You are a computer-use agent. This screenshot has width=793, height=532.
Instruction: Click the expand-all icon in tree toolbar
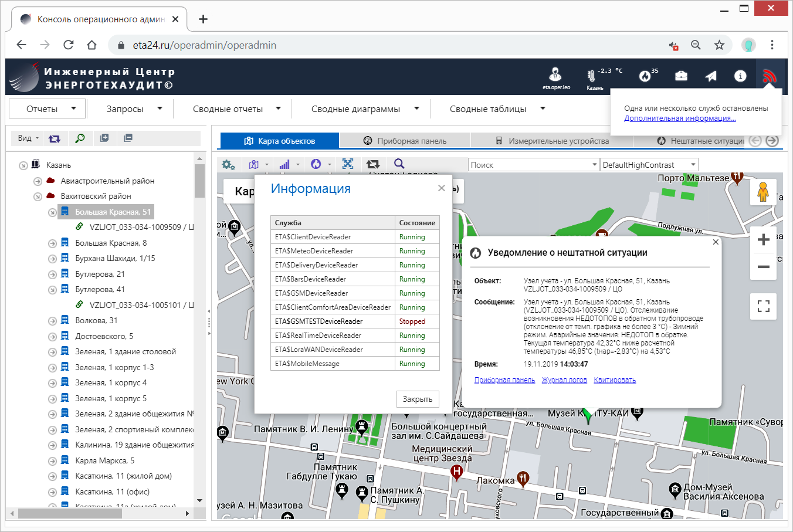pos(104,138)
